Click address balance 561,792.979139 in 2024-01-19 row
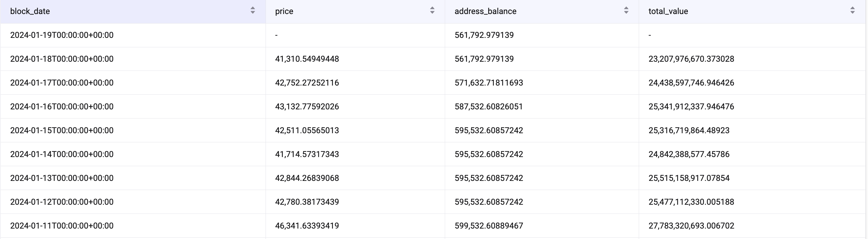The height and width of the screenshot is (239, 868). pyautogui.click(x=484, y=35)
